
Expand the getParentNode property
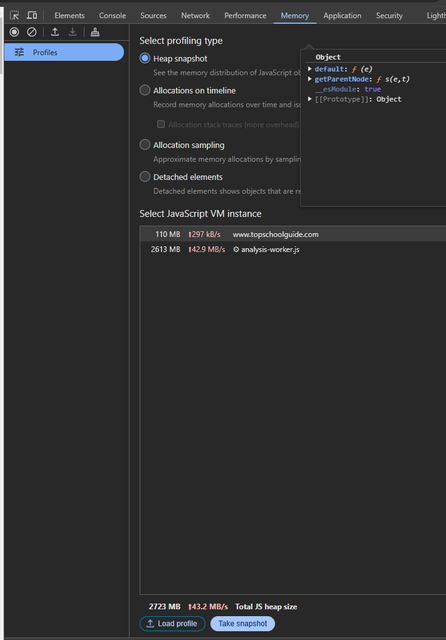[310, 79]
